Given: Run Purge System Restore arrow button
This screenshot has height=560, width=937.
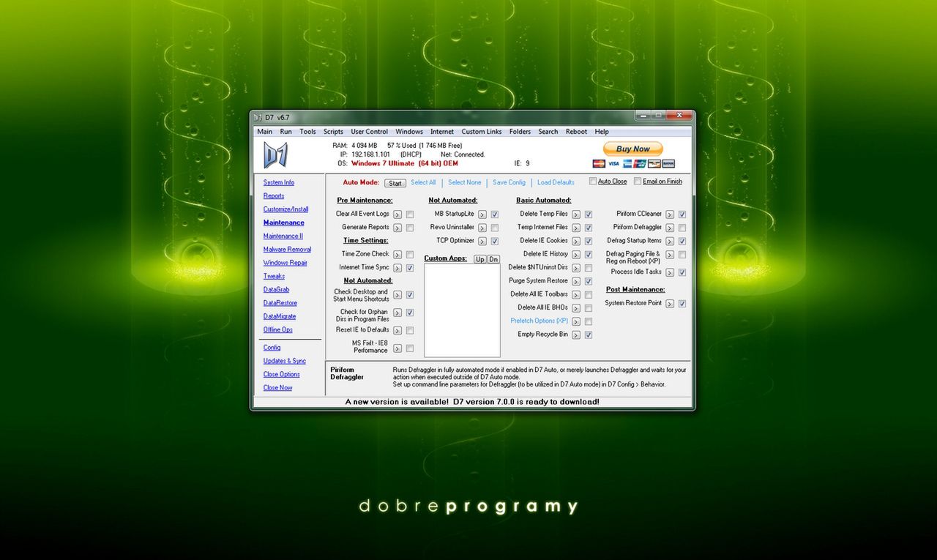Looking at the screenshot, I should click(x=576, y=281).
